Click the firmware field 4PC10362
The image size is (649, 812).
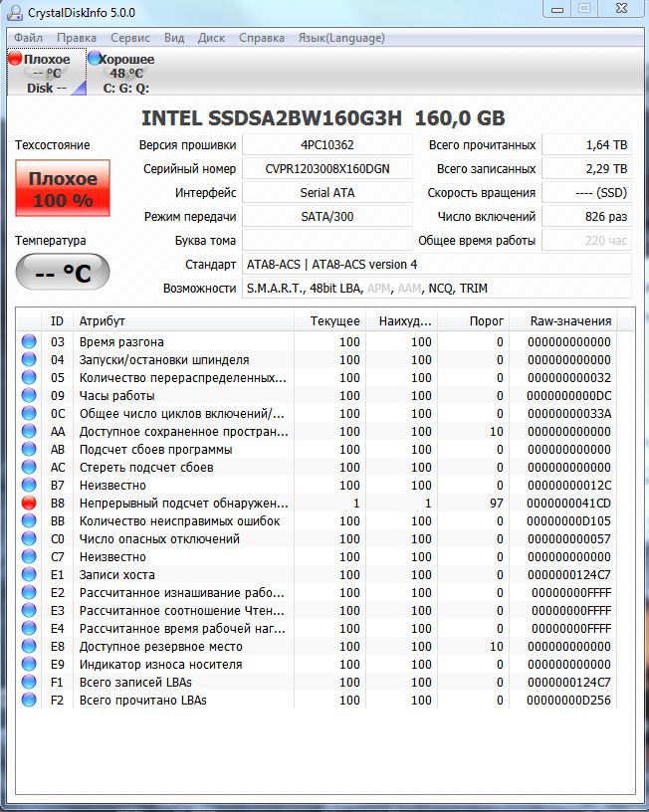tap(327, 145)
